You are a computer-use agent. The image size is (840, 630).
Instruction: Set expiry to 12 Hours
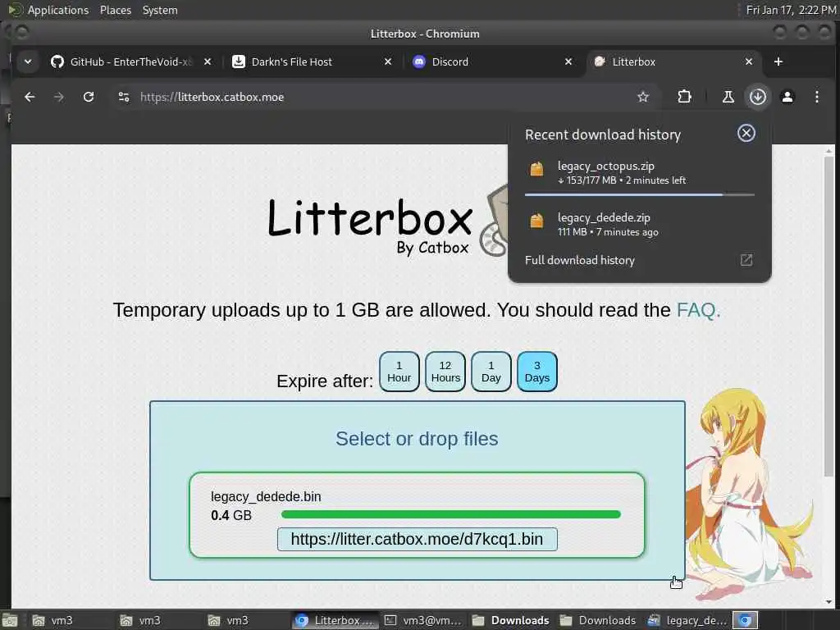click(x=445, y=372)
